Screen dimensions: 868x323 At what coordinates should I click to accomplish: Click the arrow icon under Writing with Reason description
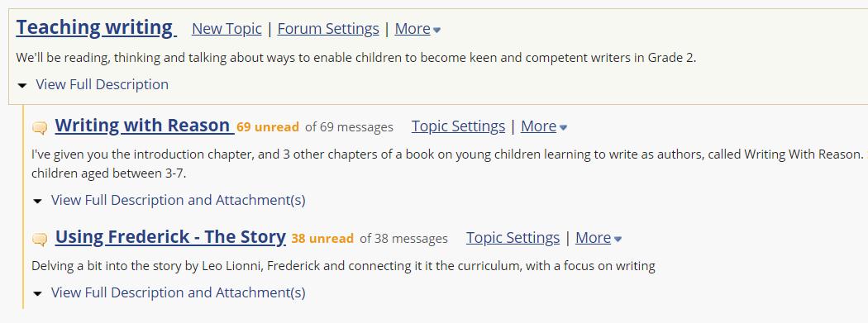pyautogui.click(x=37, y=202)
